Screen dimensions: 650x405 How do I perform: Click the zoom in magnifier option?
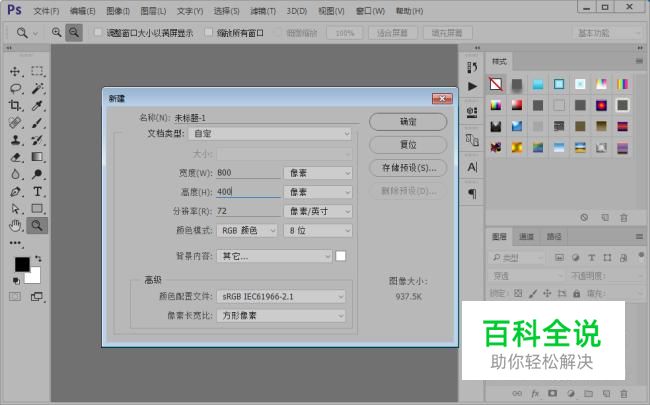56,32
